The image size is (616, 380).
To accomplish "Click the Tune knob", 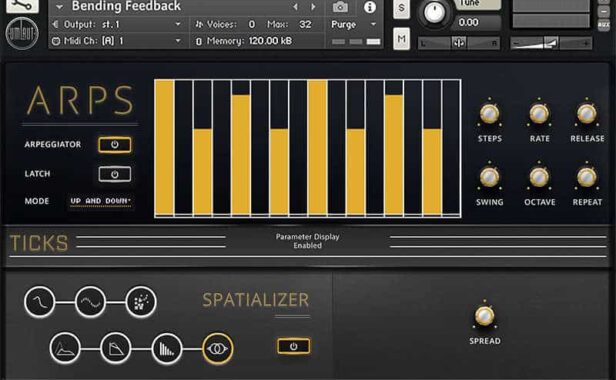I will click(434, 13).
